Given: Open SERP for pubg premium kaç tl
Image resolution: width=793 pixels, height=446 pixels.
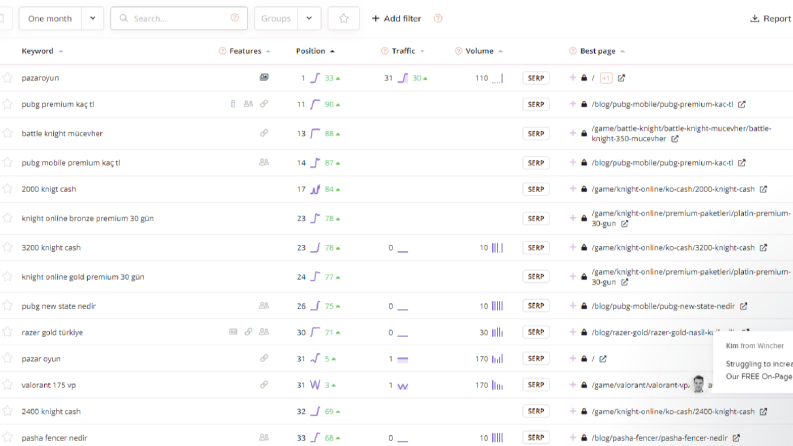Looking at the screenshot, I should pyautogui.click(x=536, y=104).
